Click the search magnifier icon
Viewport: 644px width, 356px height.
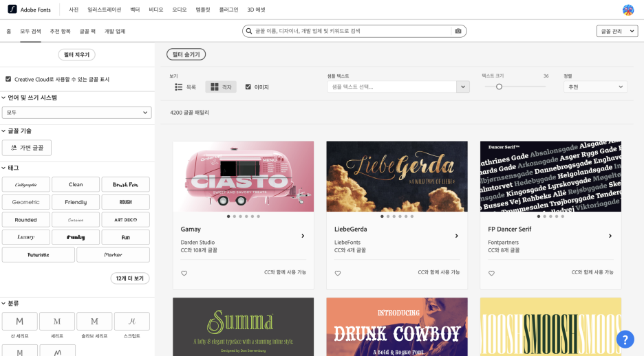pyautogui.click(x=249, y=31)
